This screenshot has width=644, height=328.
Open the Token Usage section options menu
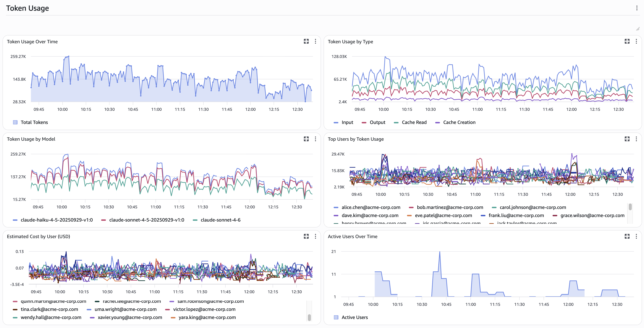[x=636, y=8]
